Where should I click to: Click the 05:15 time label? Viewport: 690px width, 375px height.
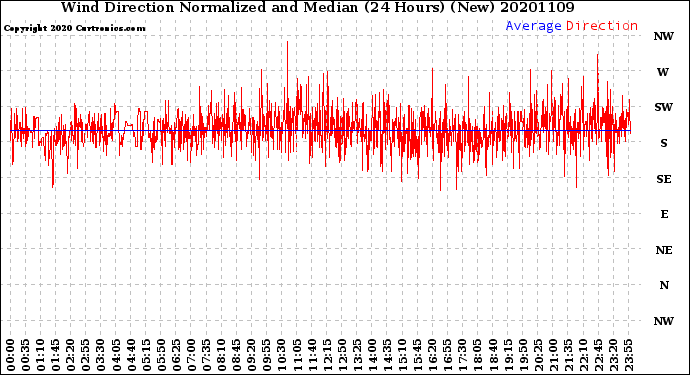pos(146,355)
